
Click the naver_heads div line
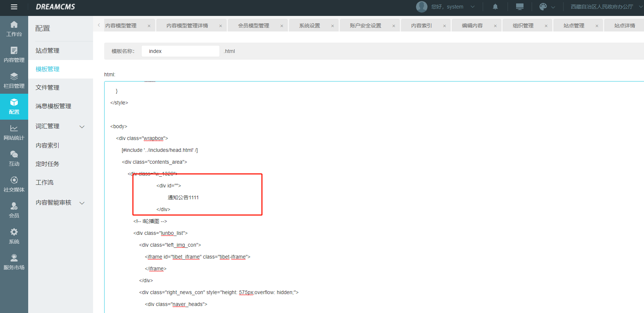click(176, 304)
